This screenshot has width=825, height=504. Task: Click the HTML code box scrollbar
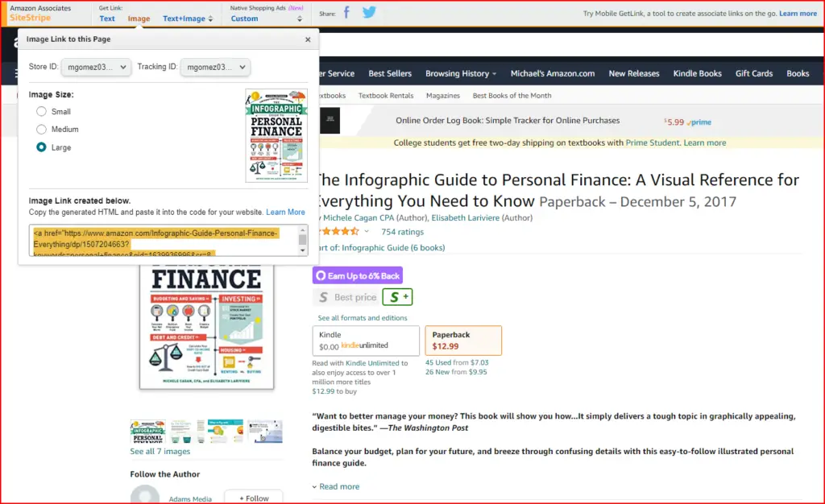pyautogui.click(x=303, y=240)
